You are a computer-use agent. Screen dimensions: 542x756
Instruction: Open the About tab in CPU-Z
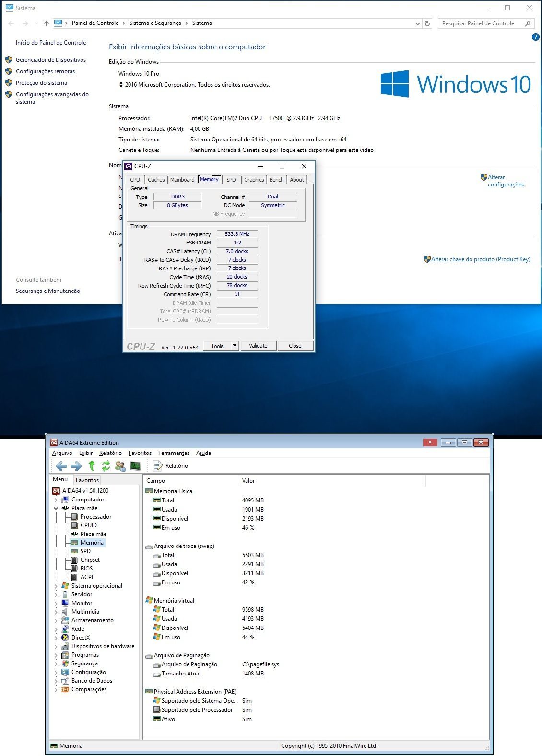click(x=297, y=180)
